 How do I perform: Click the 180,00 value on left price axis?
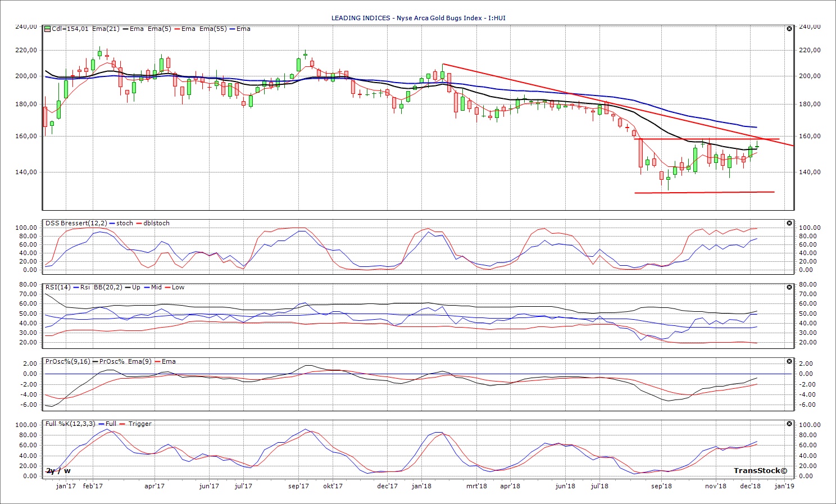coord(26,104)
